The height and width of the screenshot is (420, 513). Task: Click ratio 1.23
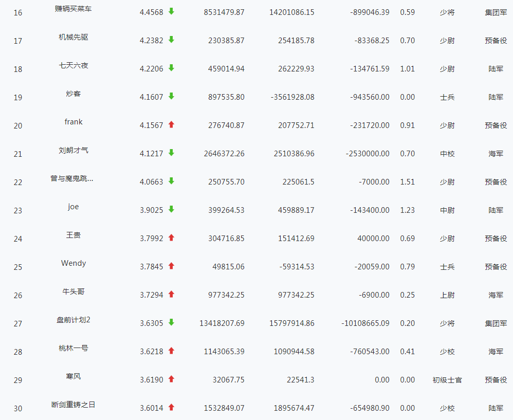(x=407, y=210)
